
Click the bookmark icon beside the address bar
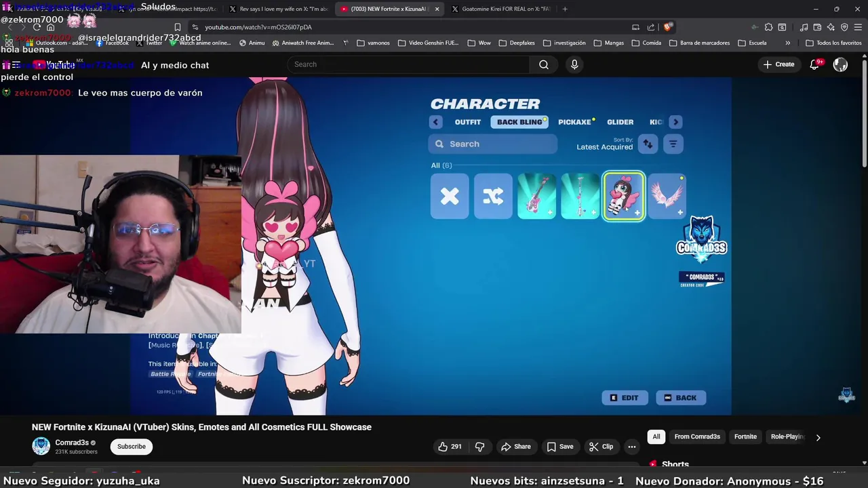coord(178,27)
